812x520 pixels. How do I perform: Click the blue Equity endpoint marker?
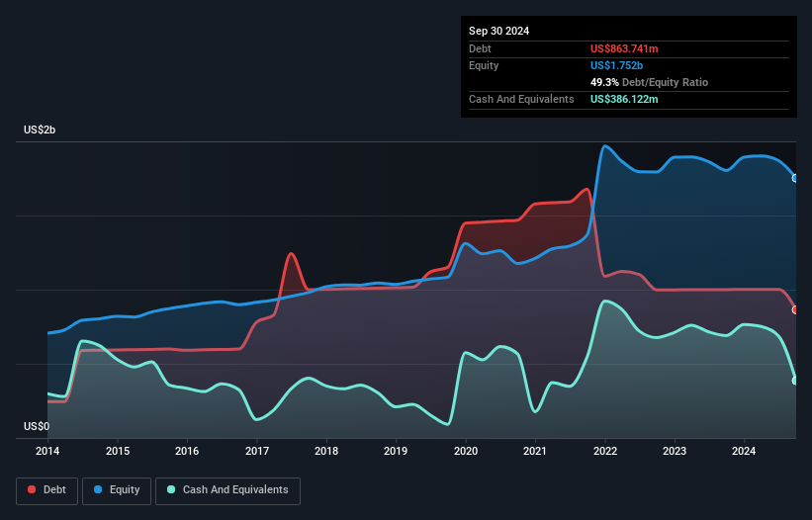point(795,178)
